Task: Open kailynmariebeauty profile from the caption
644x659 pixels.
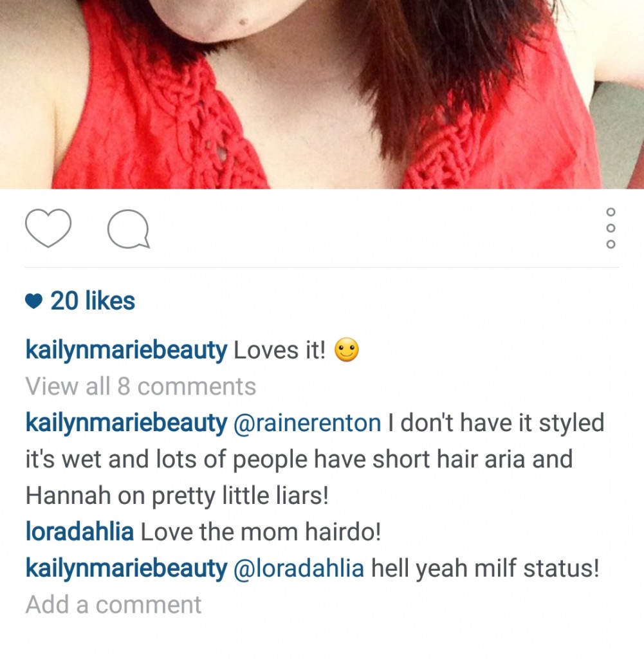Action: tap(126, 351)
